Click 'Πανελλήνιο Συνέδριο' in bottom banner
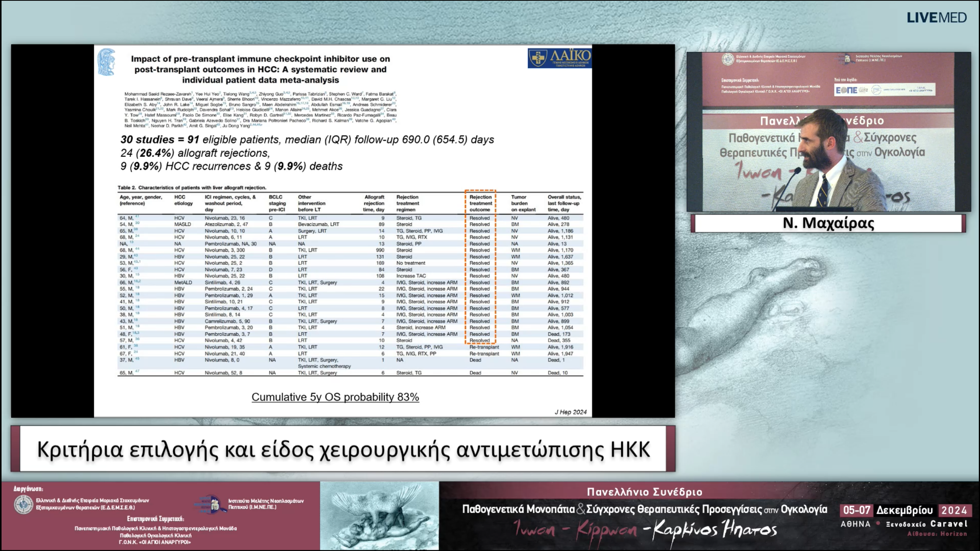This screenshot has height=551, width=980. tap(645, 492)
